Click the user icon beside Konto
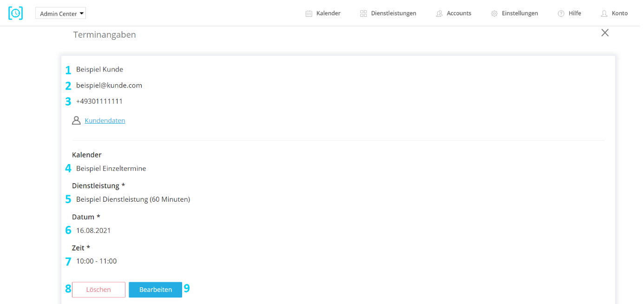This screenshot has width=644, height=304. pyautogui.click(x=604, y=13)
